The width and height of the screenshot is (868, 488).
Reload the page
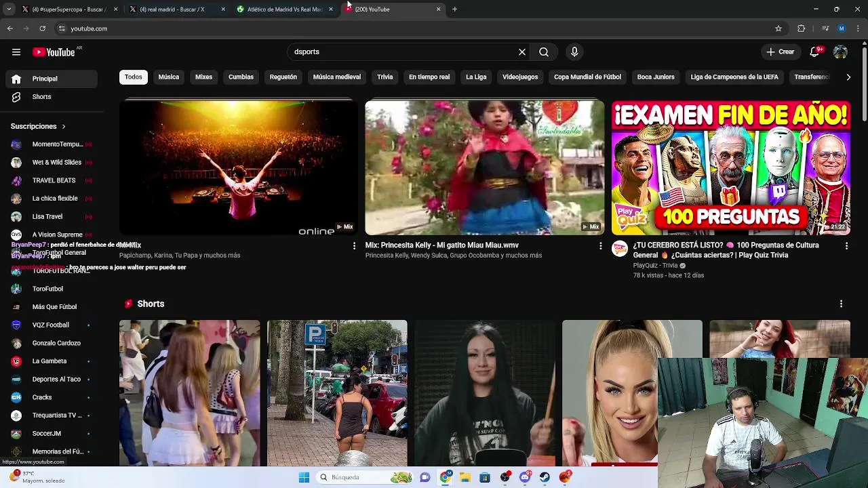coord(42,28)
